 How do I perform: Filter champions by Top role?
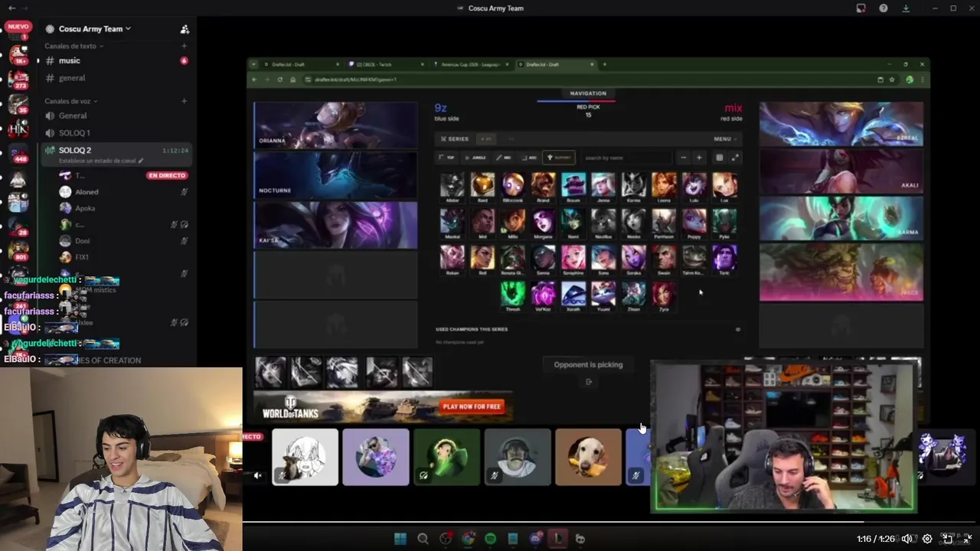click(x=447, y=158)
